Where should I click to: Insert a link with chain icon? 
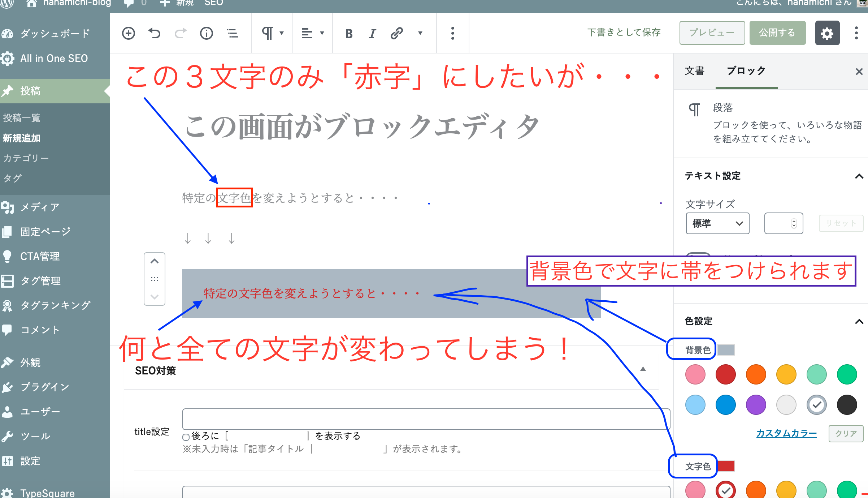tap(396, 33)
